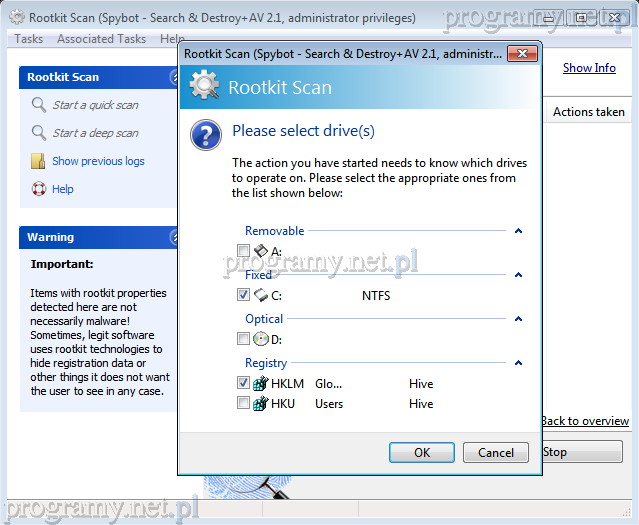639x525 pixels.
Task: Collapse the Removable drives group
Action: pyautogui.click(x=518, y=231)
